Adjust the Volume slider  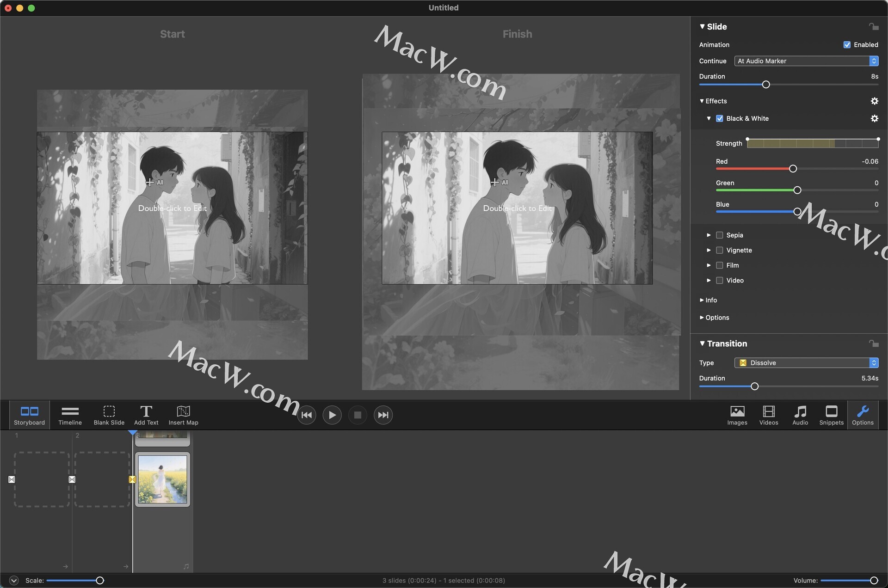(874, 581)
